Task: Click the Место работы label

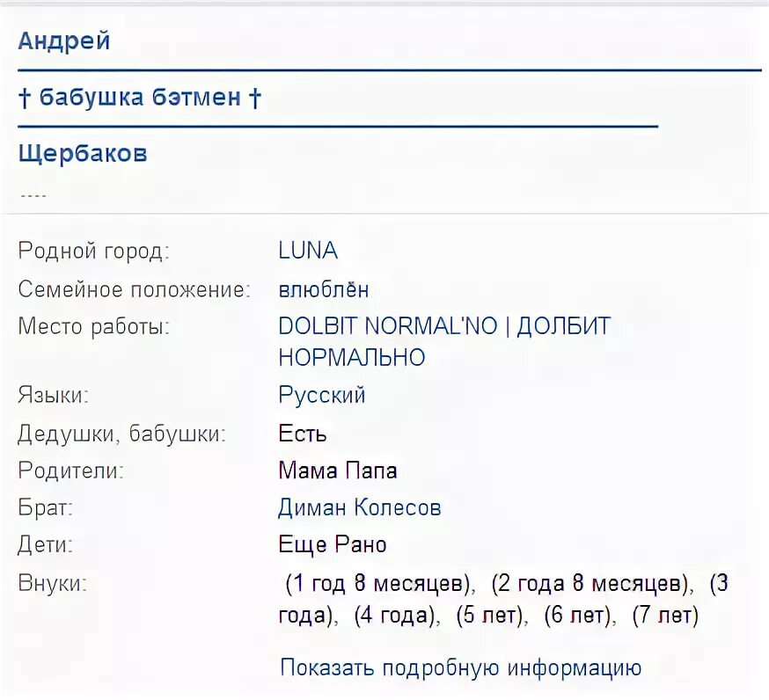Action: (93, 326)
